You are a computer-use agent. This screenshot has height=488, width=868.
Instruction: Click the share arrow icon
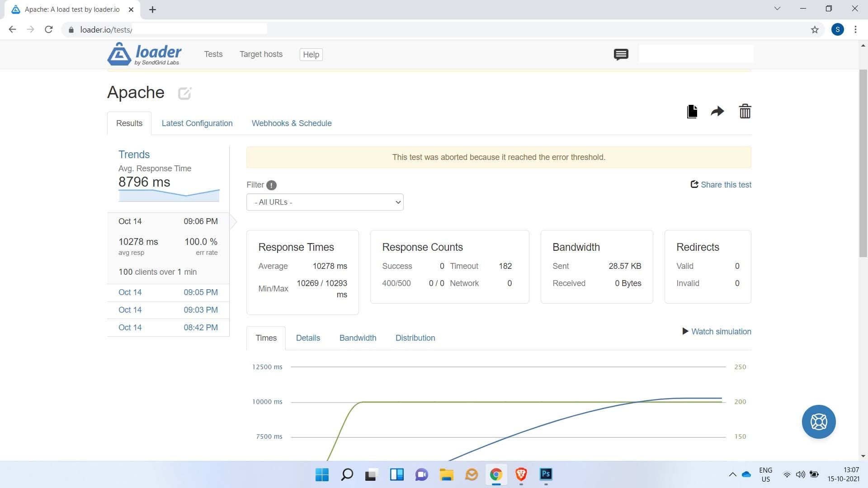pos(717,111)
